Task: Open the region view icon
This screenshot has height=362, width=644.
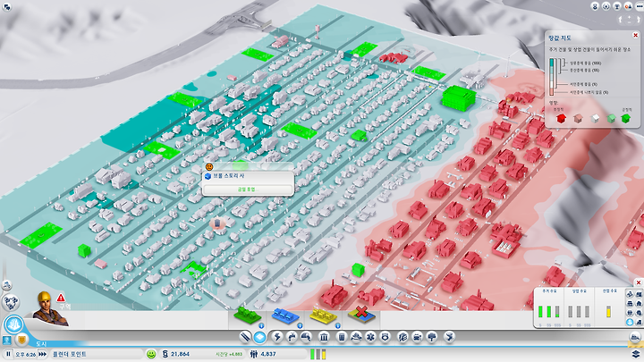Action: [11, 302]
